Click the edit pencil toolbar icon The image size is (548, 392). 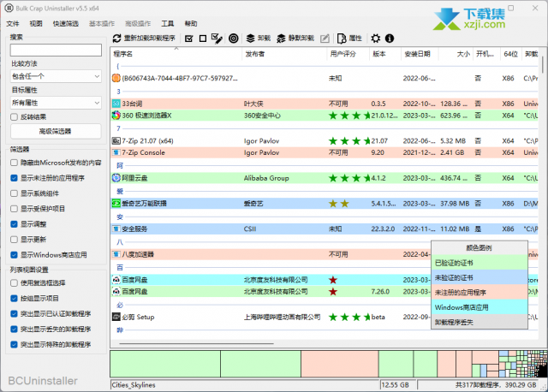pos(325,39)
